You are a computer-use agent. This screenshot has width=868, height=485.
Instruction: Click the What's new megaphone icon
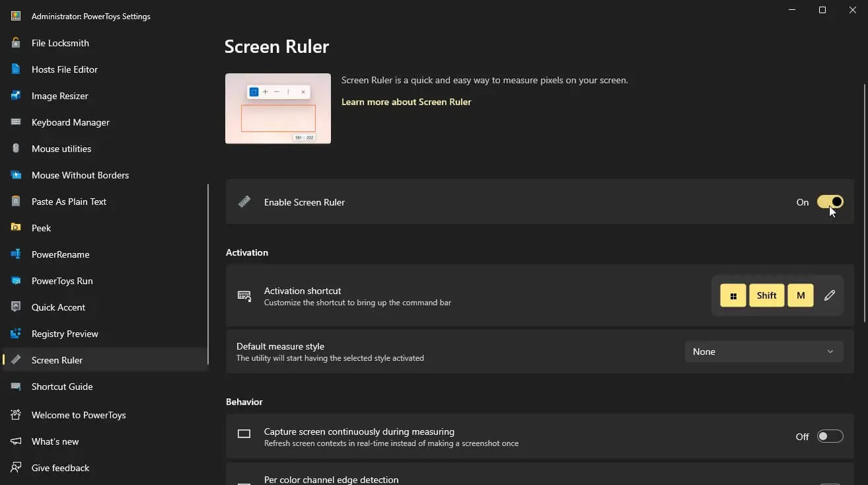click(16, 441)
